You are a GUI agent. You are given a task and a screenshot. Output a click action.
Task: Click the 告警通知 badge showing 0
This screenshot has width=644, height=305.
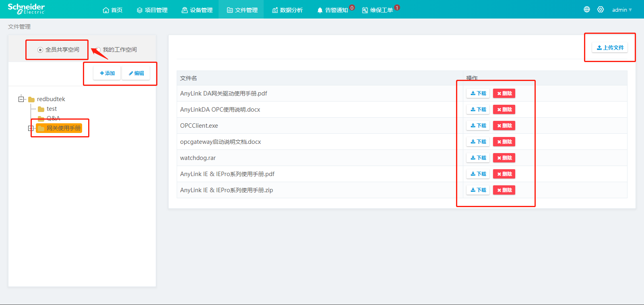click(x=352, y=8)
